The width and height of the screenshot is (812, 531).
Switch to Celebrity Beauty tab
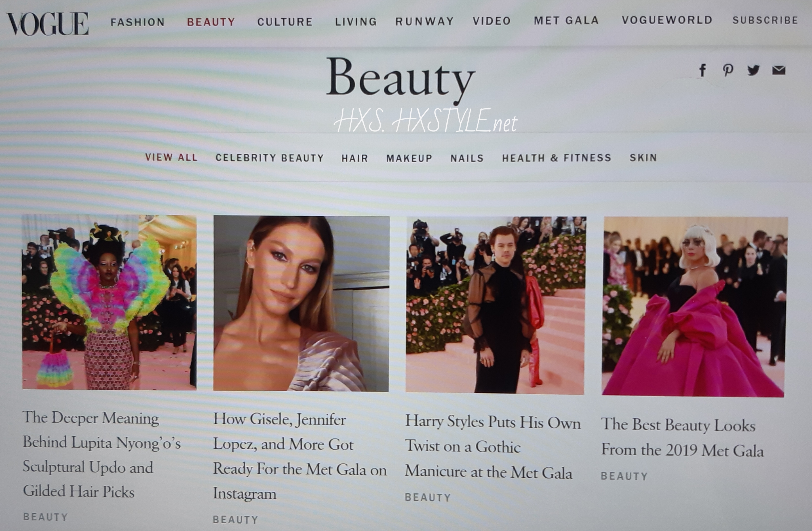click(269, 158)
